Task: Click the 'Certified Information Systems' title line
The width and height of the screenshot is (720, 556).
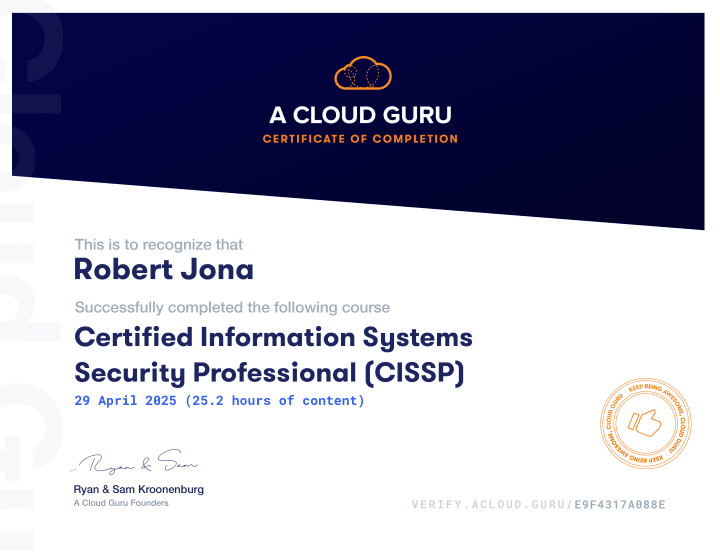Action: click(273, 336)
